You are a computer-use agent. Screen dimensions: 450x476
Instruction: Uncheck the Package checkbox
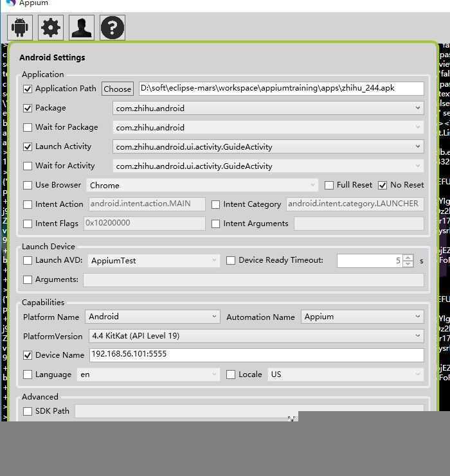coord(28,108)
